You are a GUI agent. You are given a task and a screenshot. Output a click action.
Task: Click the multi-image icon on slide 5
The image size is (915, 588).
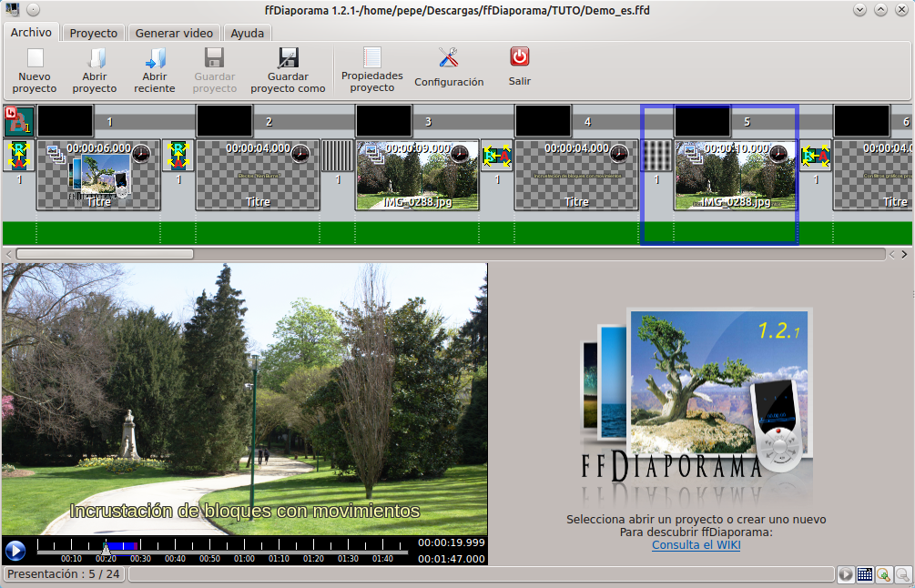click(x=693, y=154)
